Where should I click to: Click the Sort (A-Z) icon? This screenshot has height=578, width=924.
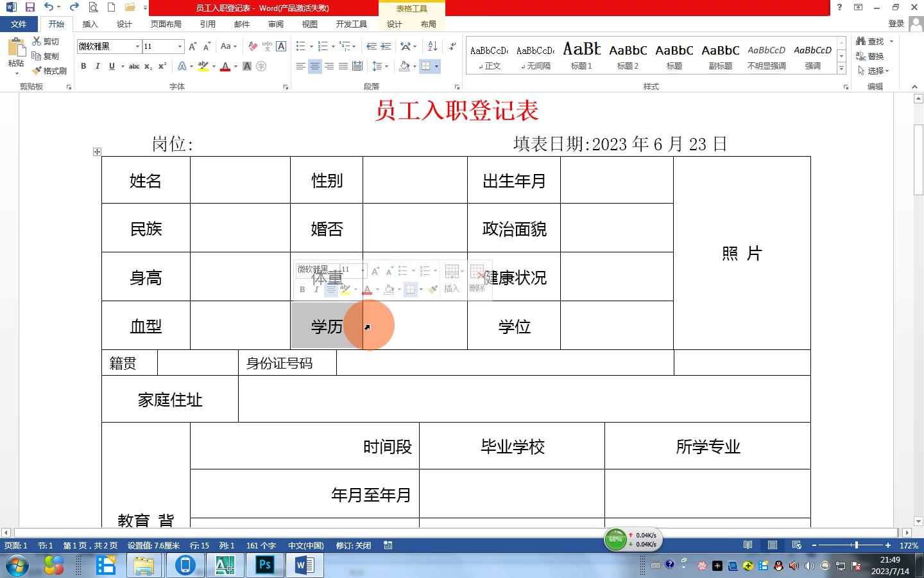pyautogui.click(x=432, y=46)
